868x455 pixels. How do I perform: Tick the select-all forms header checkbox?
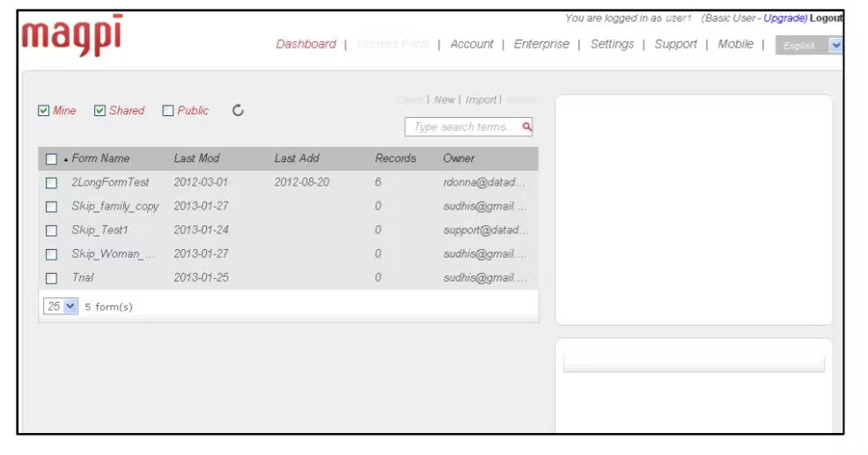tap(51, 159)
